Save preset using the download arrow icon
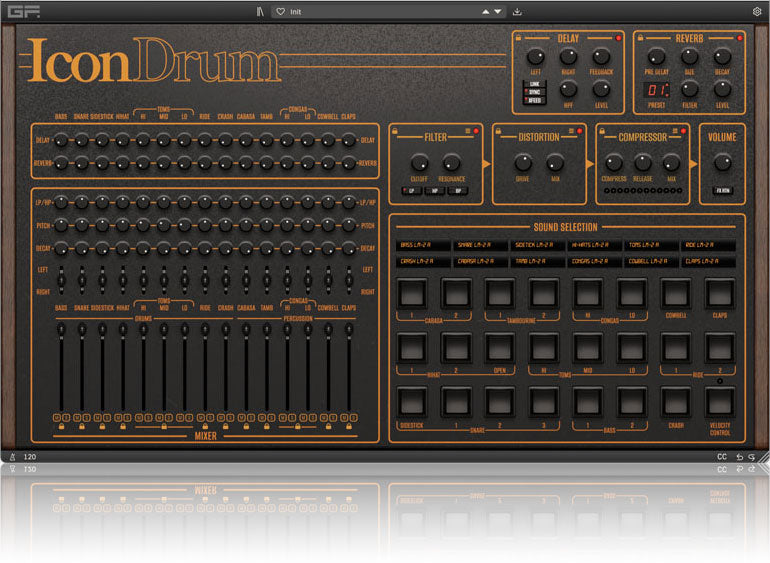This screenshot has height=563, width=770. (517, 11)
